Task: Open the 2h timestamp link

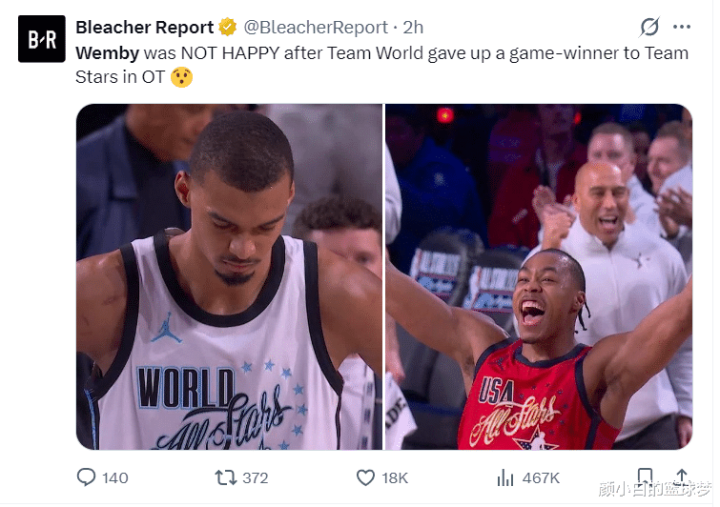Action: 413,28
